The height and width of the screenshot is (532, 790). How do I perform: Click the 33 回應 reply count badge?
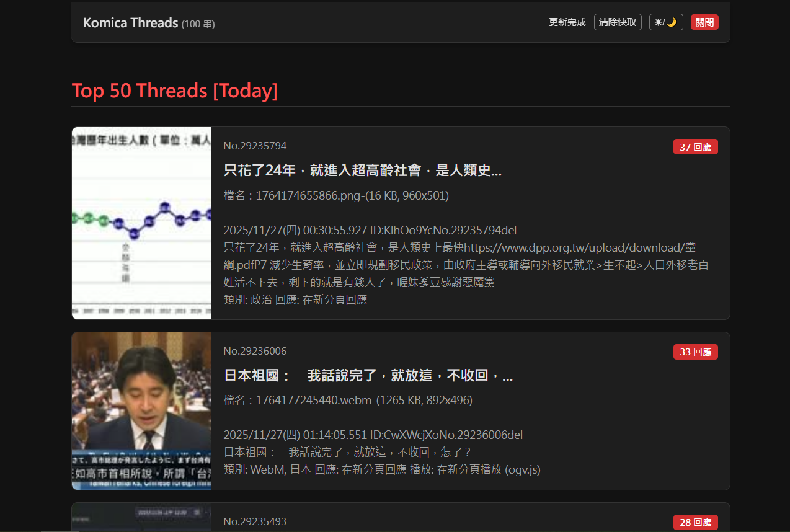[695, 352]
